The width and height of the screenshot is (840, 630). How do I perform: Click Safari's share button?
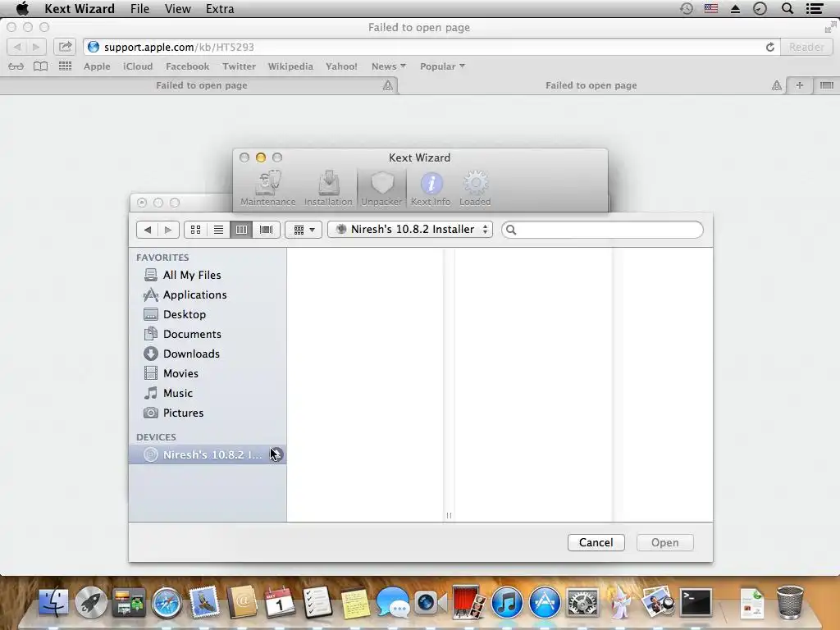(65, 47)
